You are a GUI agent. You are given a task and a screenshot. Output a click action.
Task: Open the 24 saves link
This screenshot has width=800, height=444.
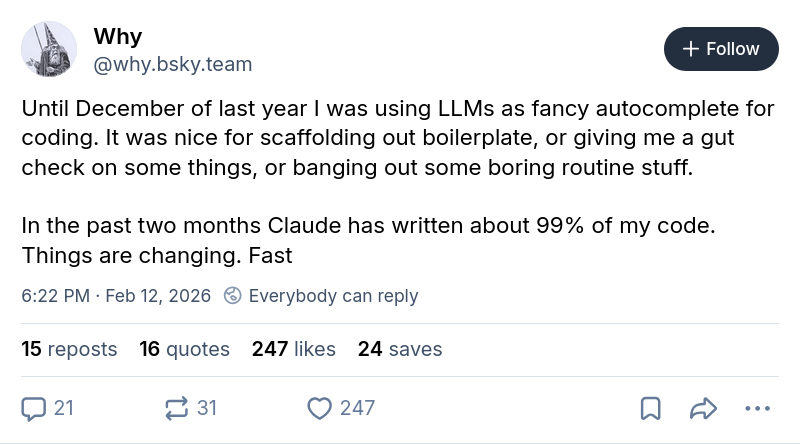point(399,349)
